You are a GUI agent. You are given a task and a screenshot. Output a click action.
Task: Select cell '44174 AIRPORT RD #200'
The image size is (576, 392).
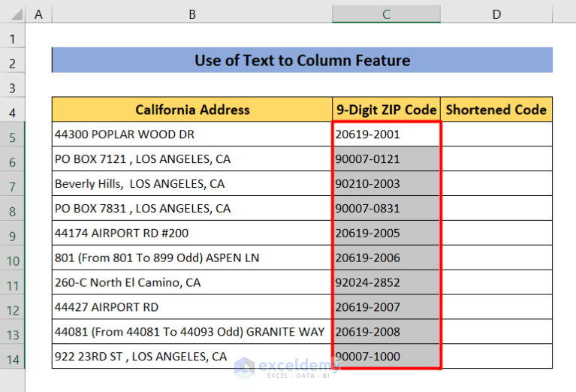pyautogui.click(x=192, y=233)
